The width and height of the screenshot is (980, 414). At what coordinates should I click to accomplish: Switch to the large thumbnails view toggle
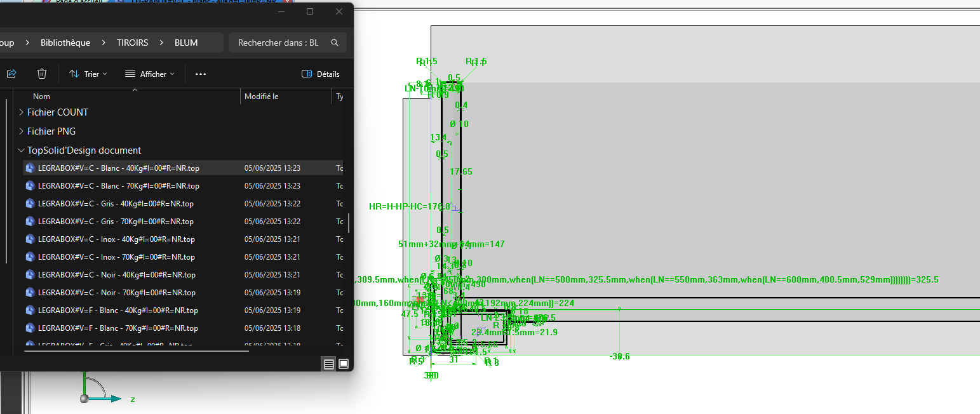[x=344, y=364]
